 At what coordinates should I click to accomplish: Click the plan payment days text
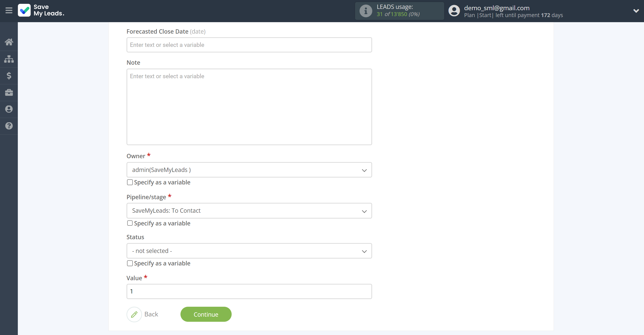pos(513,15)
